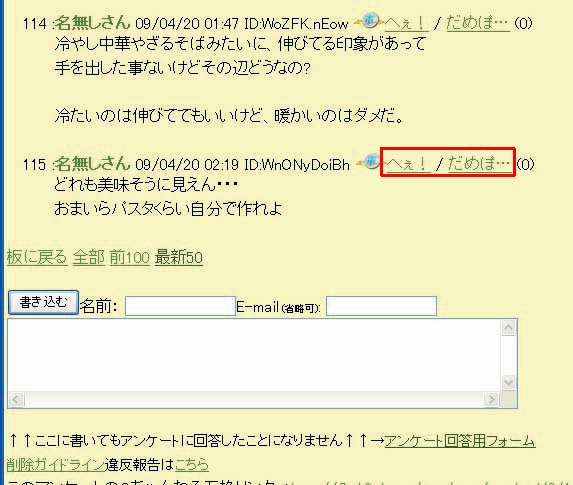This screenshot has width=573, height=485.
Task: Focus the E-mail input field
Action: 381,306
